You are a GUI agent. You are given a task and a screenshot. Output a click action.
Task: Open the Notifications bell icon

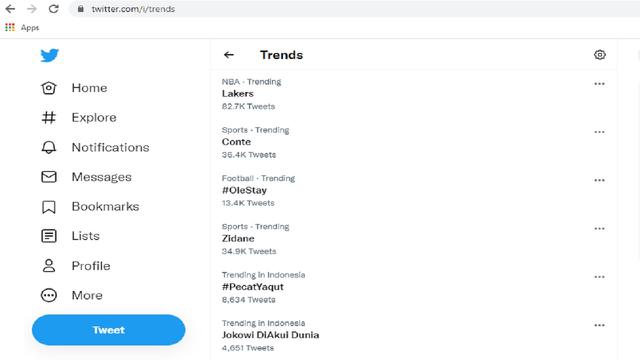click(x=49, y=147)
